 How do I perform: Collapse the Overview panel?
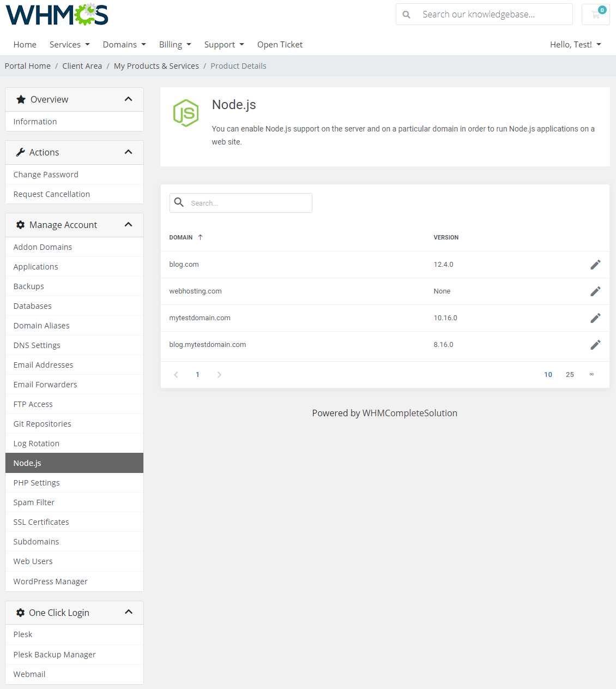pyautogui.click(x=129, y=99)
